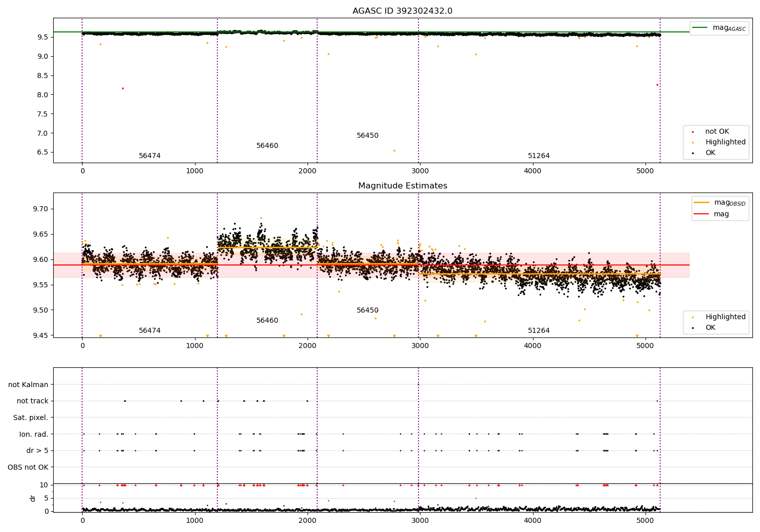Click OBSID label 56460 in the top plot
The height and width of the screenshot is (532, 760).
267,146
